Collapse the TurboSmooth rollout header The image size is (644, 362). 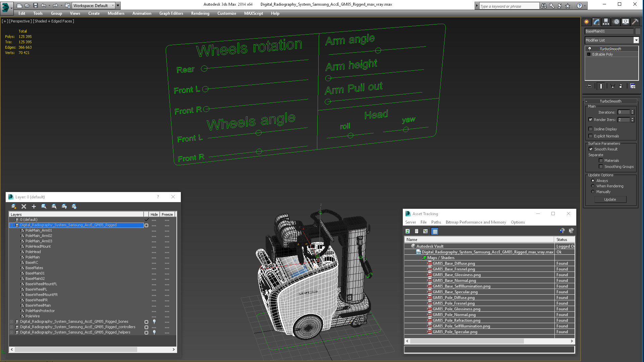[610, 101]
